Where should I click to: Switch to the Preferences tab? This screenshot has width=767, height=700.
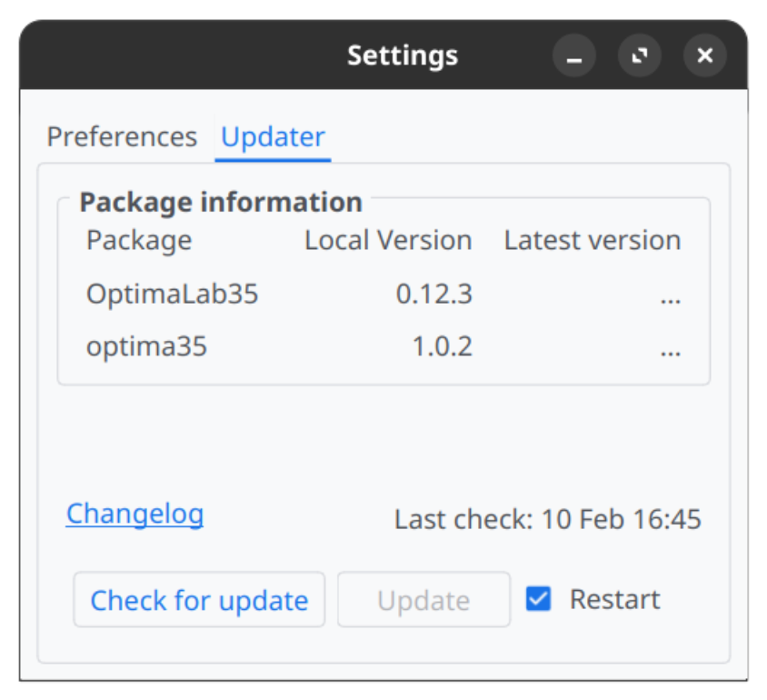tap(122, 137)
